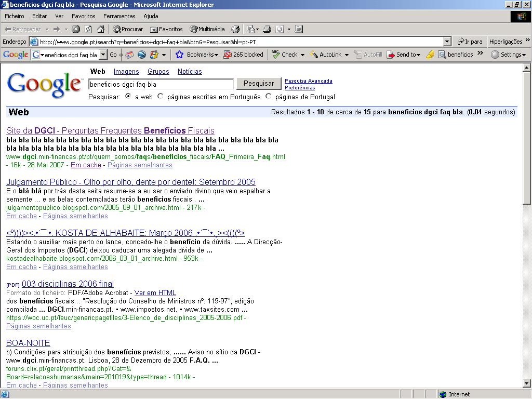Switch to Imagens search tab
Screen dimensions: 532x399
tap(126, 72)
